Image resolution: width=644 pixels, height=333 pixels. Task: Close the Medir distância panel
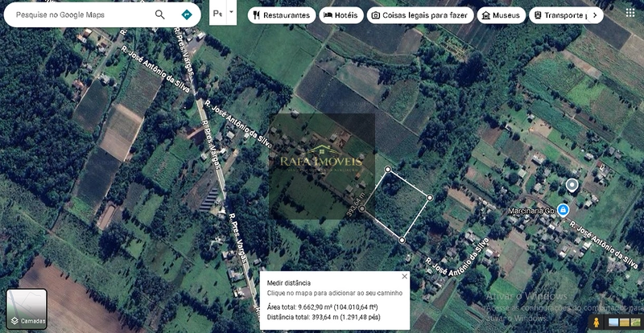click(x=404, y=277)
